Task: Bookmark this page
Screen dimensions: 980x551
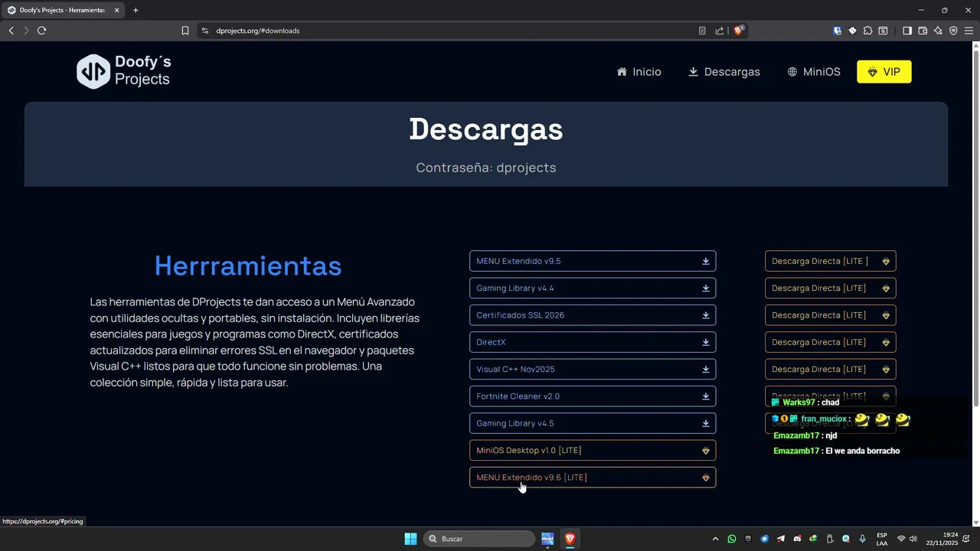Action: click(x=185, y=31)
